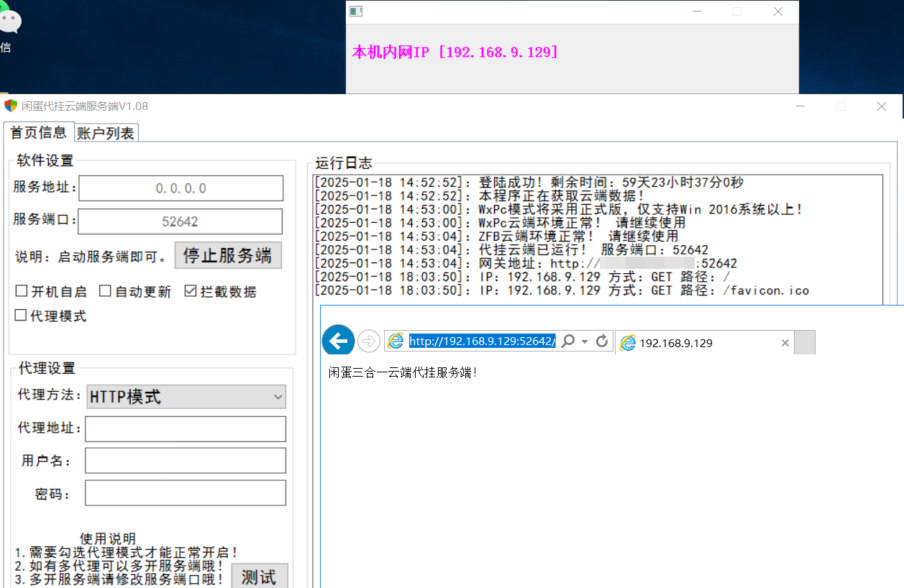Click the 说明：启动服务端即可 text
Screen dimensions: 904x588
click(x=92, y=257)
